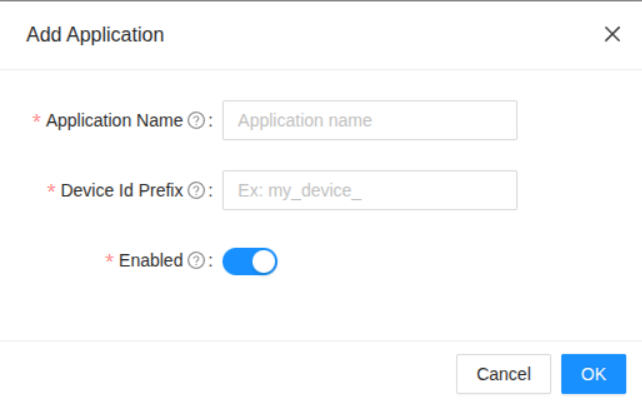The image size is (642, 402).
Task: Toggle the Enabled switch off
Action: [249, 261]
